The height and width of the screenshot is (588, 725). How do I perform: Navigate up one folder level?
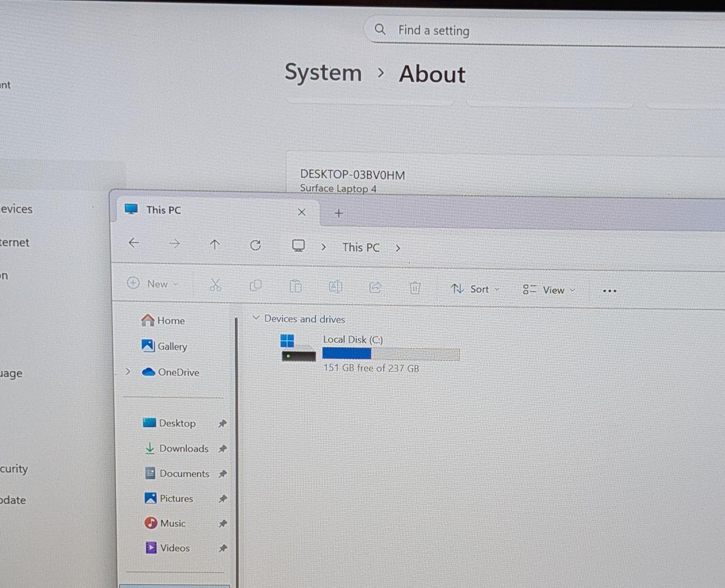click(x=214, y=244)
